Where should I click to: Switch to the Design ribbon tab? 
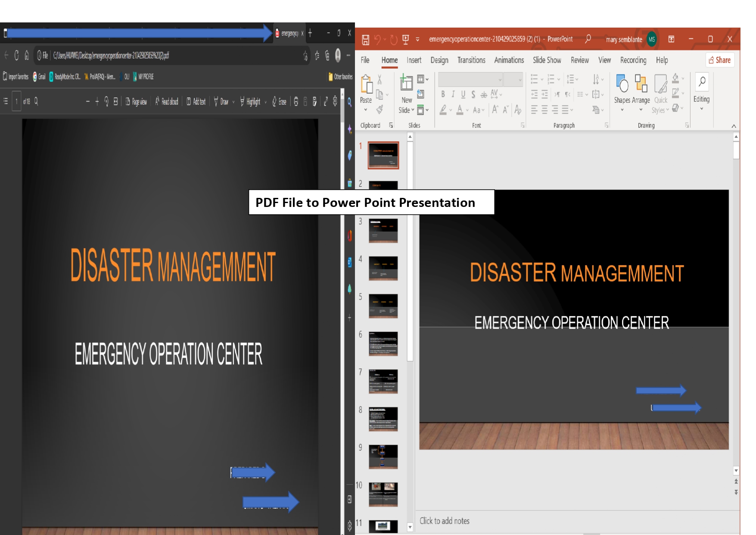coord(439,60)
